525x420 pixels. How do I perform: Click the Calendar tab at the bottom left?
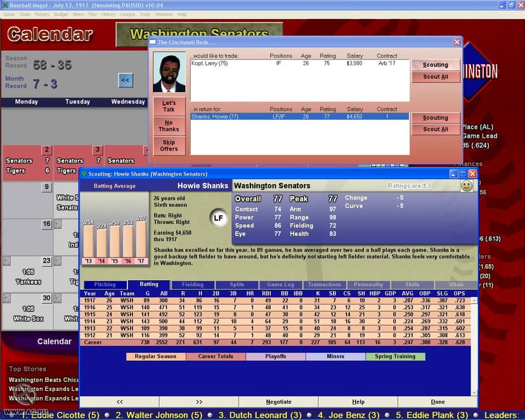pos(55,341)
